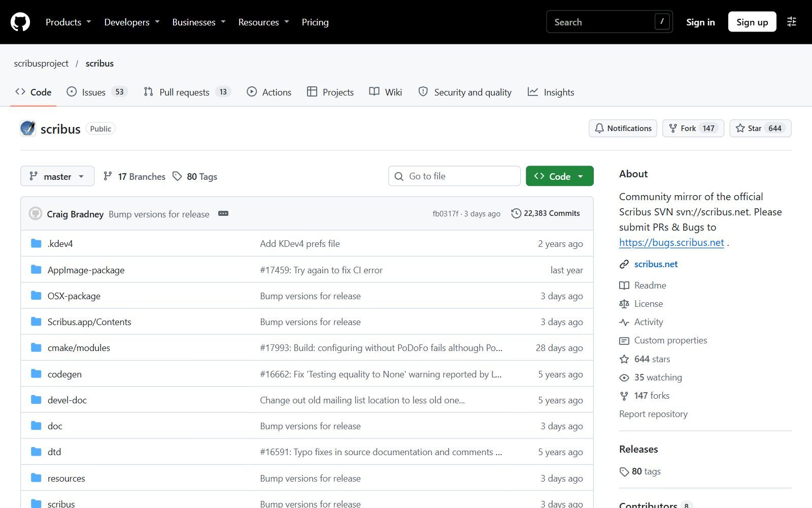Click Craig Bradney's avatar icon

36,213
